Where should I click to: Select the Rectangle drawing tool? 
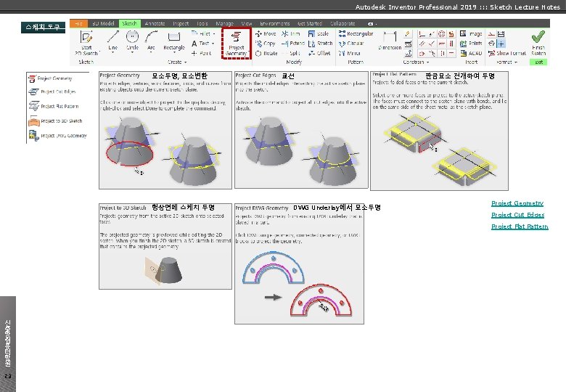tap(174, 40)
